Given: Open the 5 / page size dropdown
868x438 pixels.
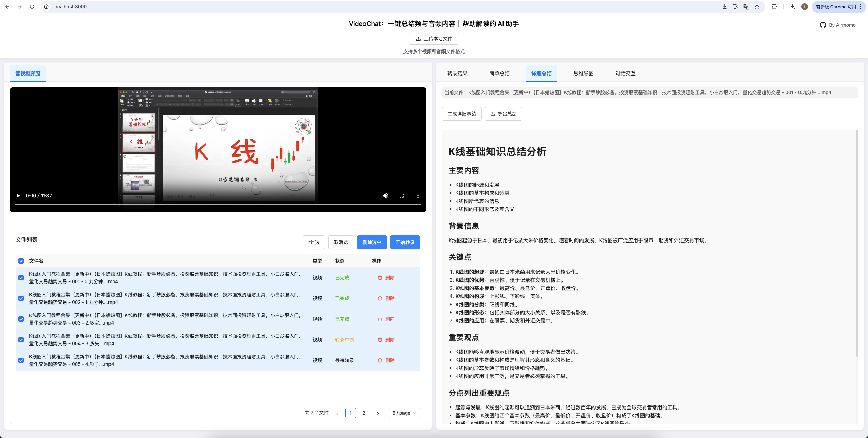Looking at the screenshot, I should 404,413.
